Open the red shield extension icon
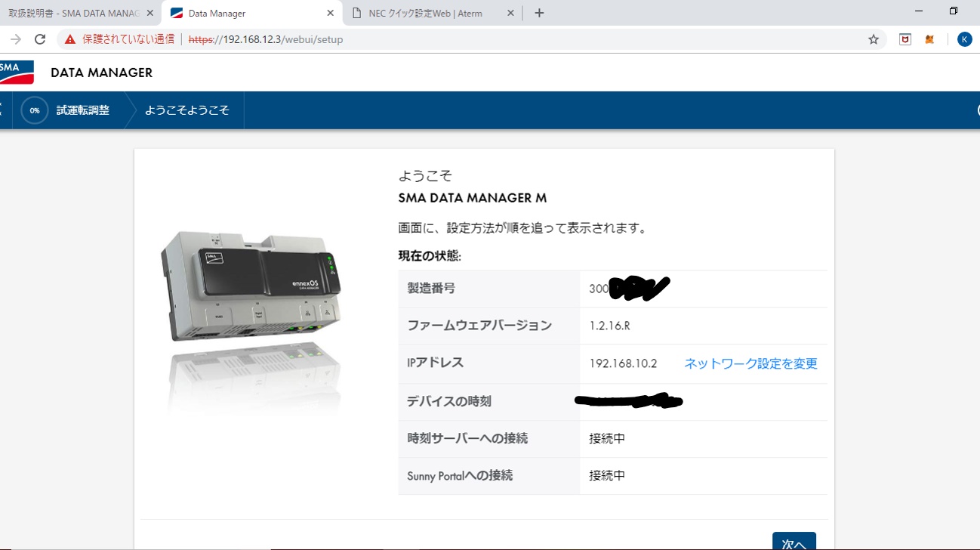 [x=905, y=39]
